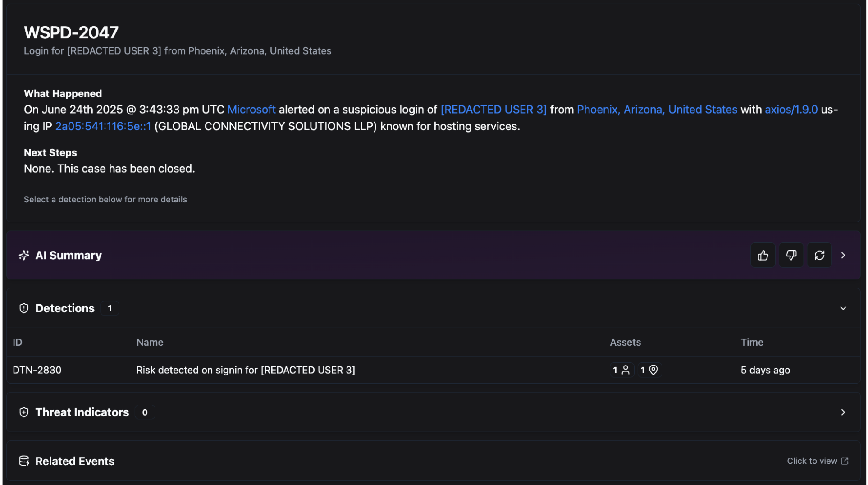Click the Threat Indicators shield icon

pos(24,412)
